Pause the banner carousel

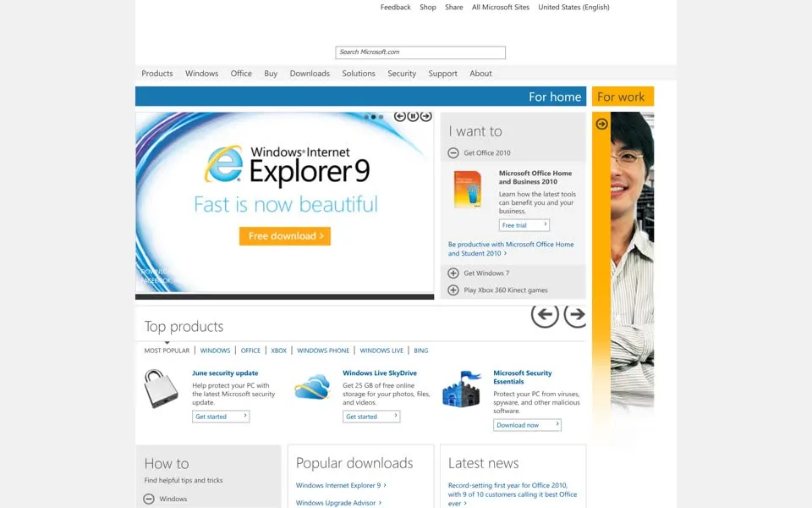(413, 117)
